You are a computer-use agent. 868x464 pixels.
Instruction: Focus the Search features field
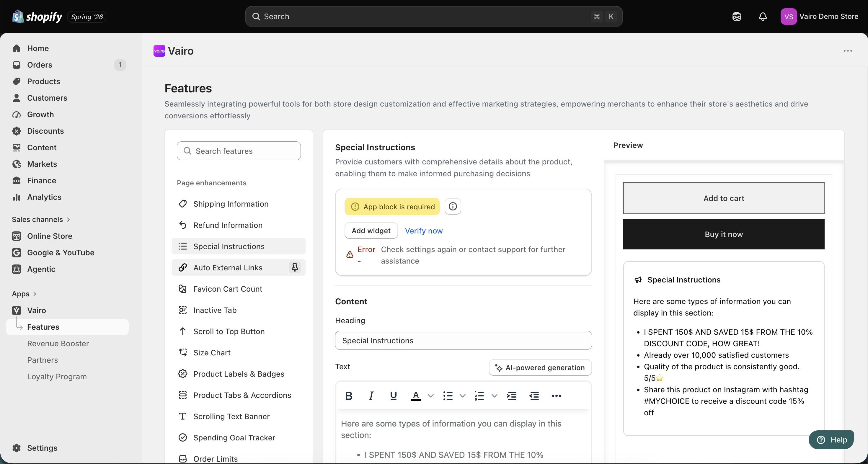[x=239, y=151]
